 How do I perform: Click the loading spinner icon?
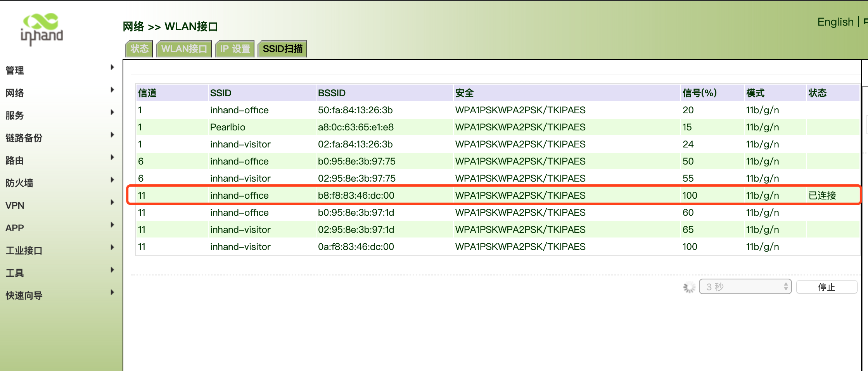click(x=689, y=287)
